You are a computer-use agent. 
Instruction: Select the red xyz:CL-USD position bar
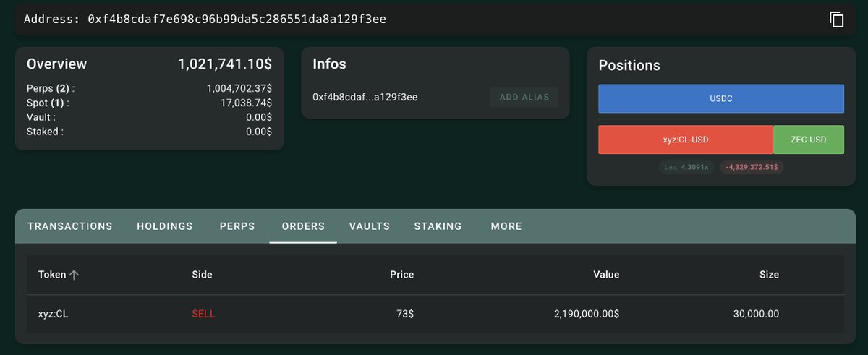tap(686, 140)
